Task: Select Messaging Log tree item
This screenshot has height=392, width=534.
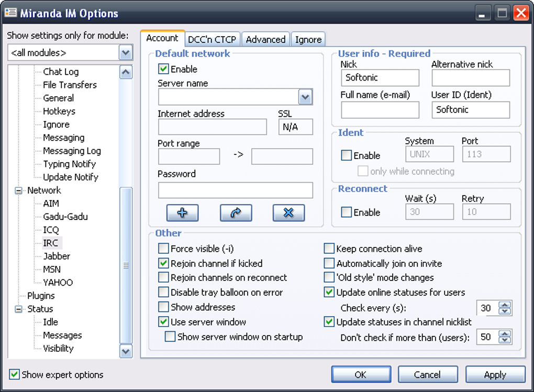Action: pos(72,151)
